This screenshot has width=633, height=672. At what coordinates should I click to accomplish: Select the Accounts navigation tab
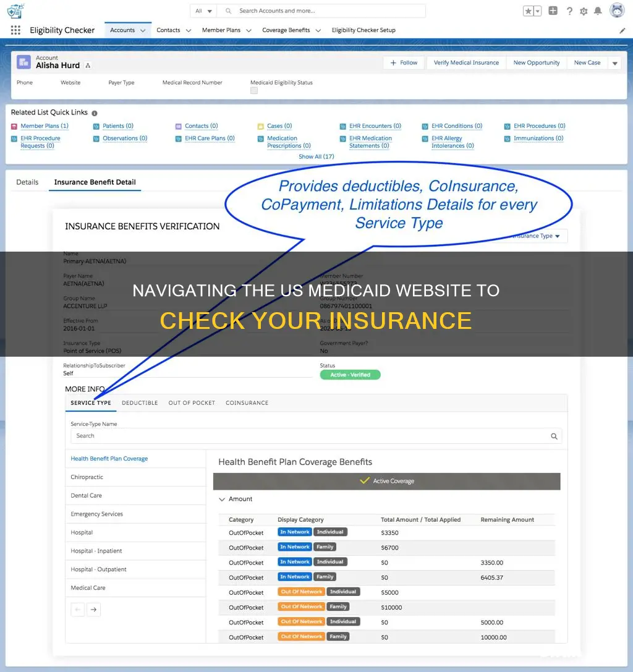122,30
